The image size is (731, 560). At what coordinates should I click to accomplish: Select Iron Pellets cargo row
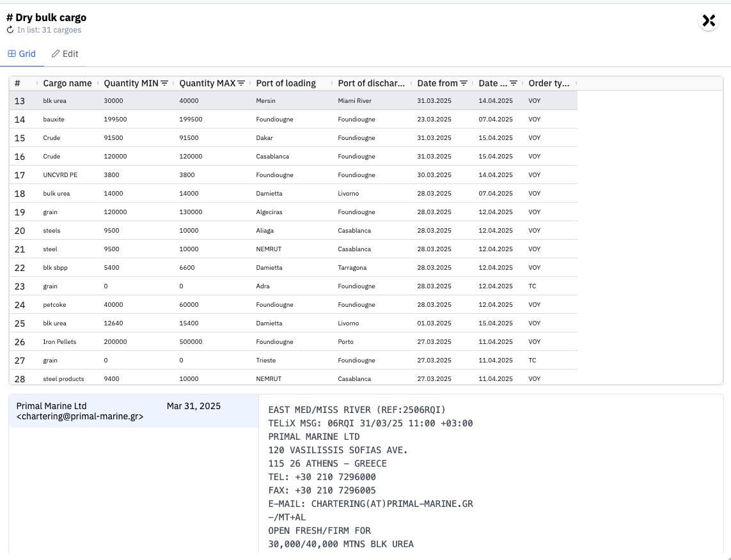point(294,341)
